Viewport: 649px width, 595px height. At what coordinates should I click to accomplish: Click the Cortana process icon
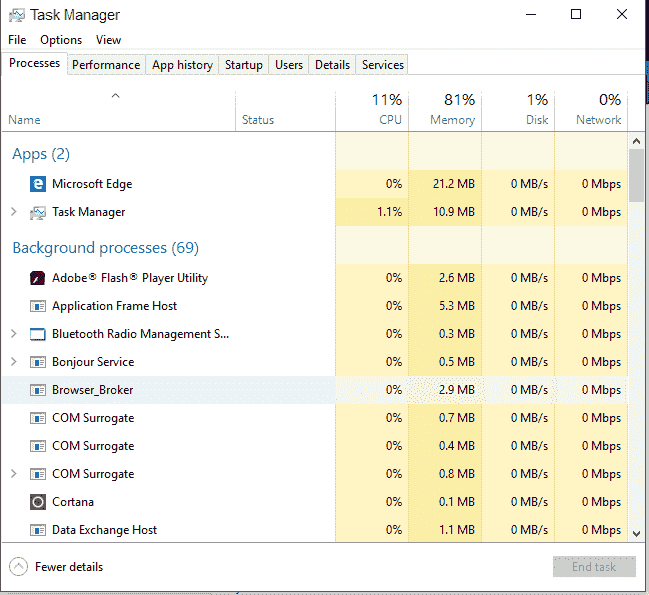click(x=38, y=502)
